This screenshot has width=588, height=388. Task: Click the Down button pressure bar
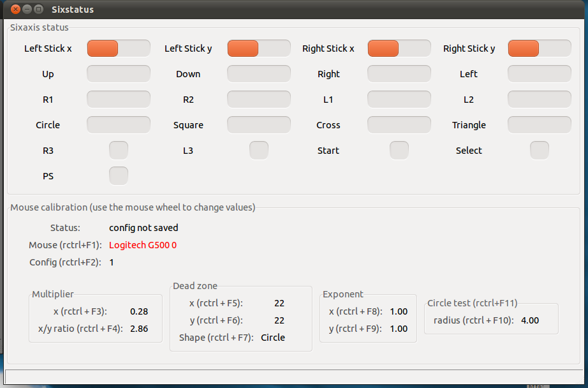click(x=259, y=74)
